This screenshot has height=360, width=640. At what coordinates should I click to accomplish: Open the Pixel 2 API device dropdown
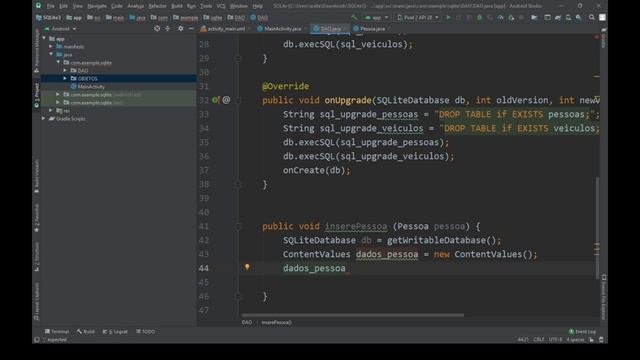point(418,18)
